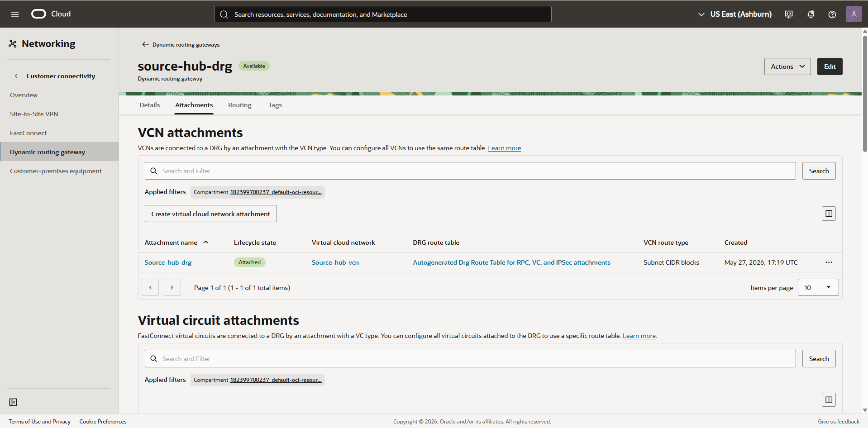The height and width of the screenshot is (428, 868).
Task: Open the Source-hub-vcn link
Action: click(x=335, y=262)
